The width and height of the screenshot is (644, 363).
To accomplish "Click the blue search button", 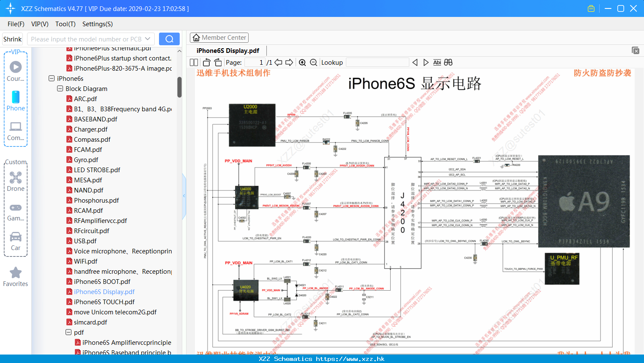I will (169, 39).
